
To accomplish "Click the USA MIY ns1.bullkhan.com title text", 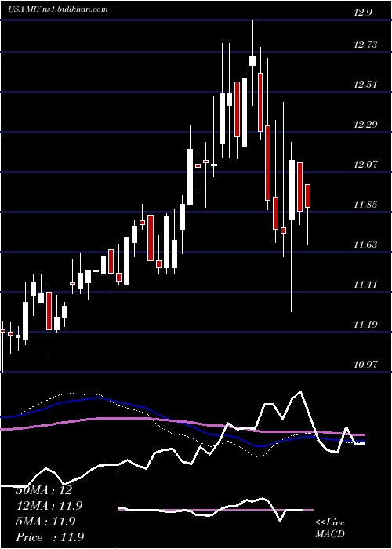I will coord(58,9).
